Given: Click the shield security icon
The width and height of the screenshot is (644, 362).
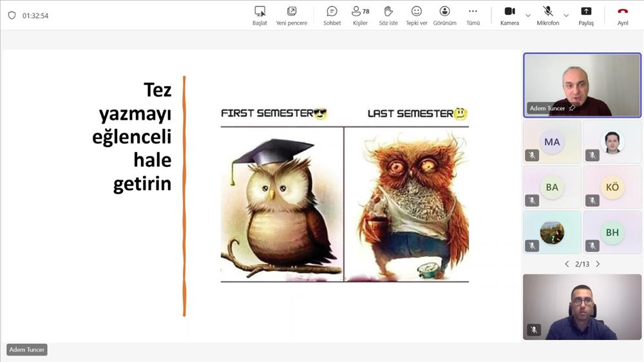Looking at the screenshot, I should click(12, 15).
